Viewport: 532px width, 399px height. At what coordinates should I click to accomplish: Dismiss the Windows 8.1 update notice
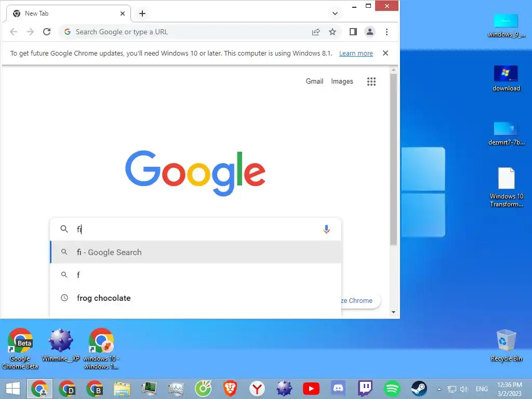coord(385,53)
